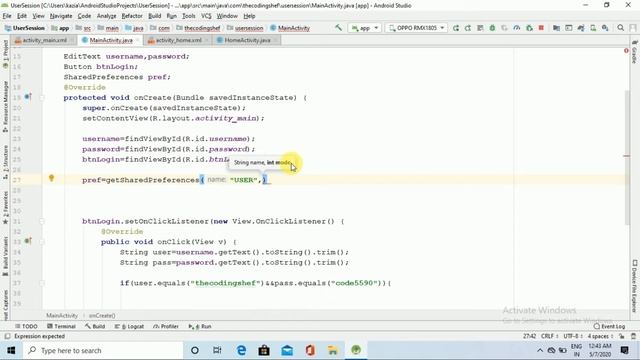Open the Event Log
The height and width of the screenshot is (360, 640).
point(609,326)
